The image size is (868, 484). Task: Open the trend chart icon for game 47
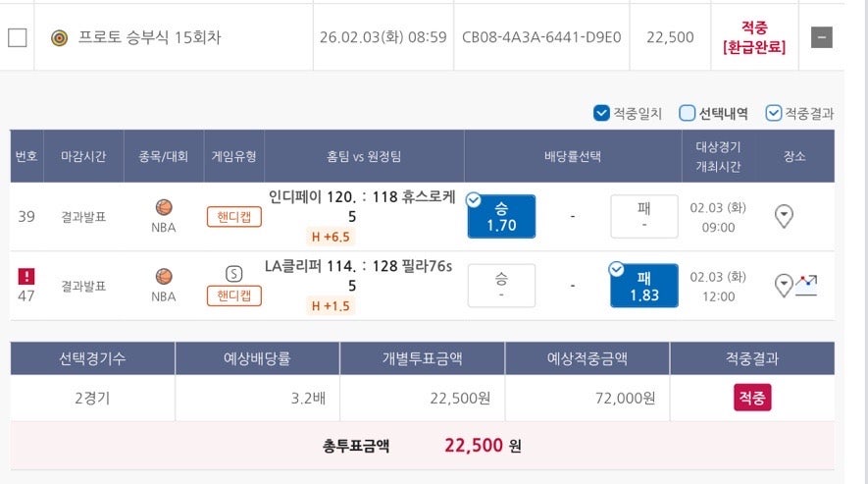click(806, 286)
